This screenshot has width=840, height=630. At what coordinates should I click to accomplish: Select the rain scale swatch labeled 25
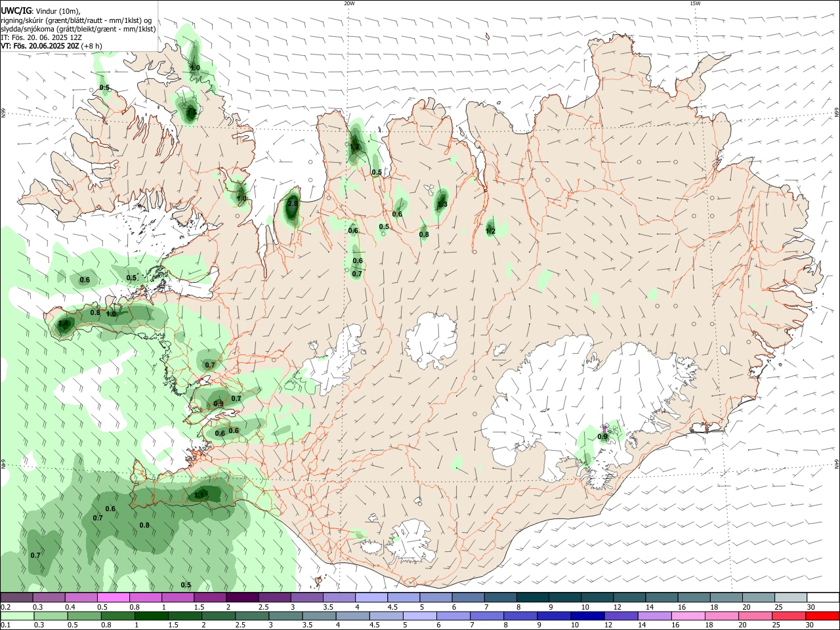[x=788, y=616]
